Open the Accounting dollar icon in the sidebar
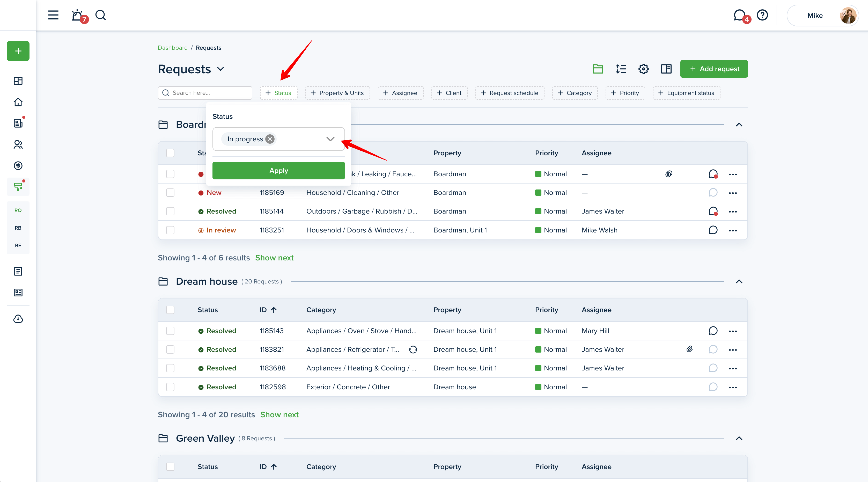Screen dimensions: 868x482 [18, 165]
